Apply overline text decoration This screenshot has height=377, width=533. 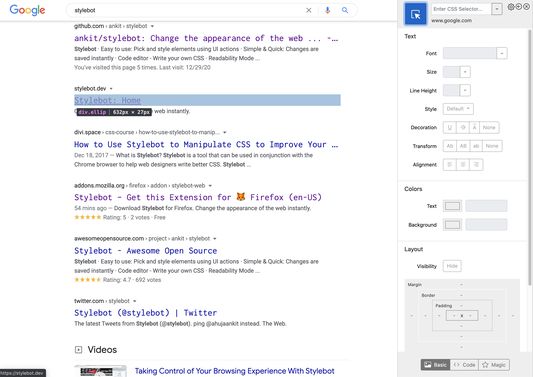point(475,127)
